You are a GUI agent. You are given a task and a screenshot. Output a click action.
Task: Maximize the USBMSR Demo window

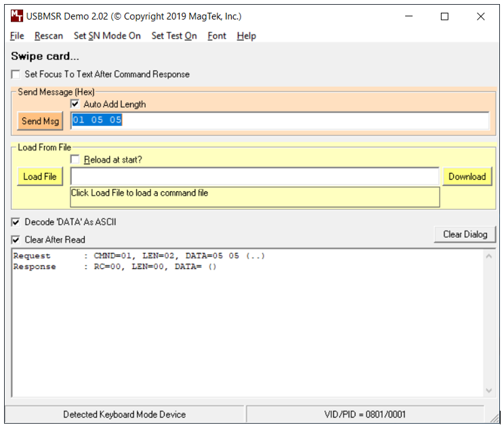tap(444, 16)
